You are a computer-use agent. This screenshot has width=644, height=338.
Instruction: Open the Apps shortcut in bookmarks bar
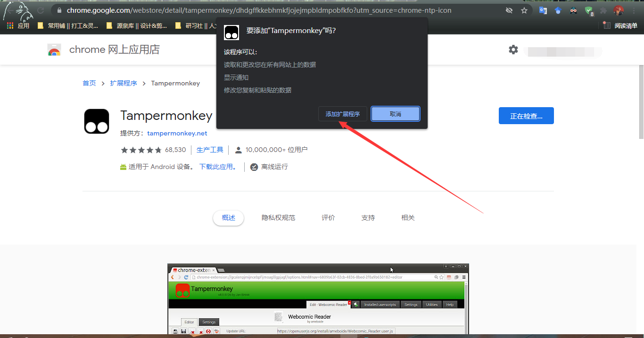click(x=18, y=25)
